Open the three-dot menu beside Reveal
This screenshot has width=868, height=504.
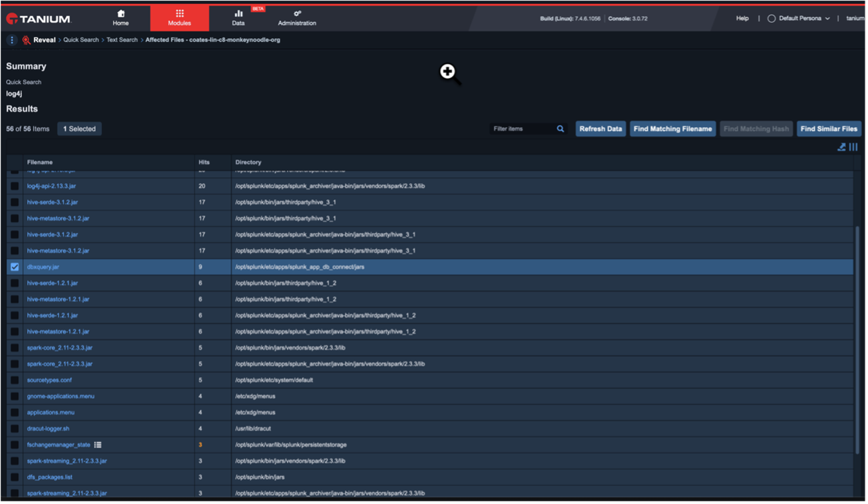coord(11,40)
